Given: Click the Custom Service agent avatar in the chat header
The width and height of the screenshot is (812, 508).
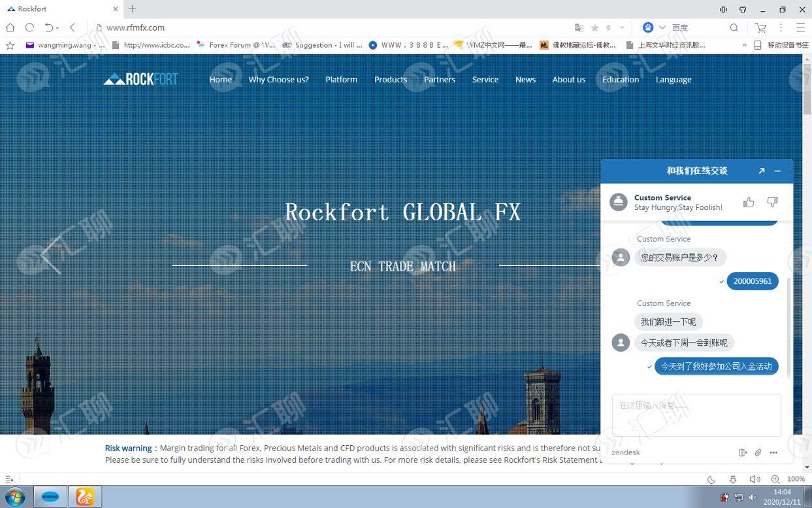Looking at the screenshot, I should pos(619,202).
